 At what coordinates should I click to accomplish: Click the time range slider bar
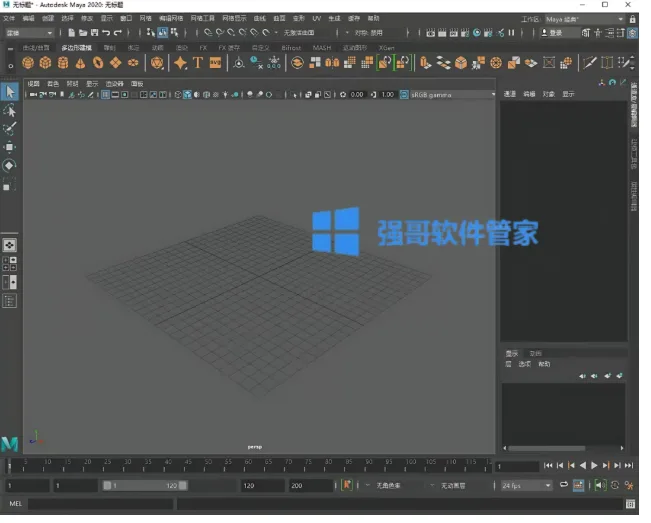click(x=145, y=485)
